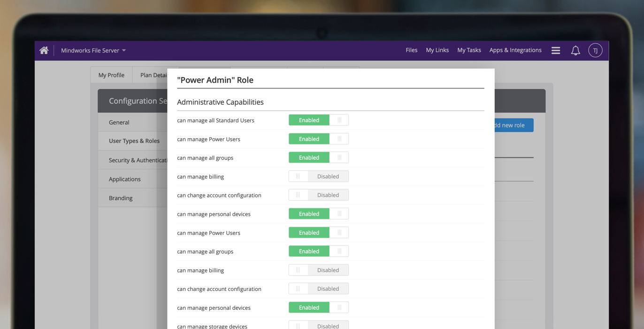Toggle can manage all Standard Users
Image resolution: width=644 pixels, height=329 pixels.
[x=318, y=120]
